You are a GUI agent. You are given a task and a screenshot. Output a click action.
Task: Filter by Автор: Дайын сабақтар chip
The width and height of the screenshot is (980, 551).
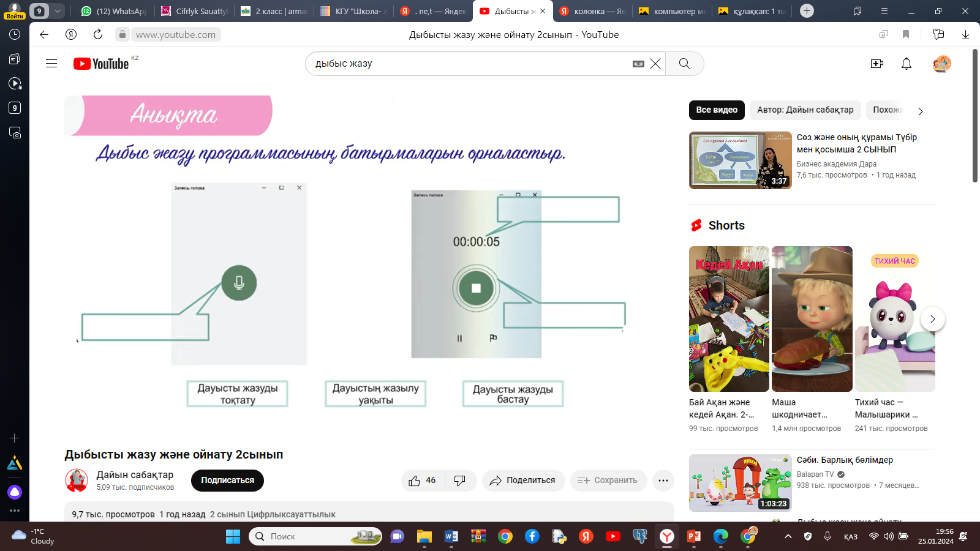[x=805, y=110]
